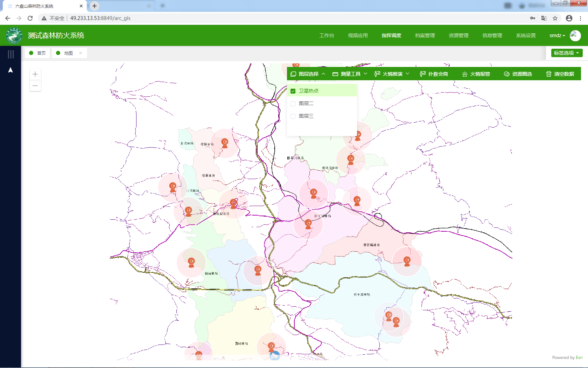588x368 pixels.
Task: Bookmark this page with star icon
Action: point(555,18)
